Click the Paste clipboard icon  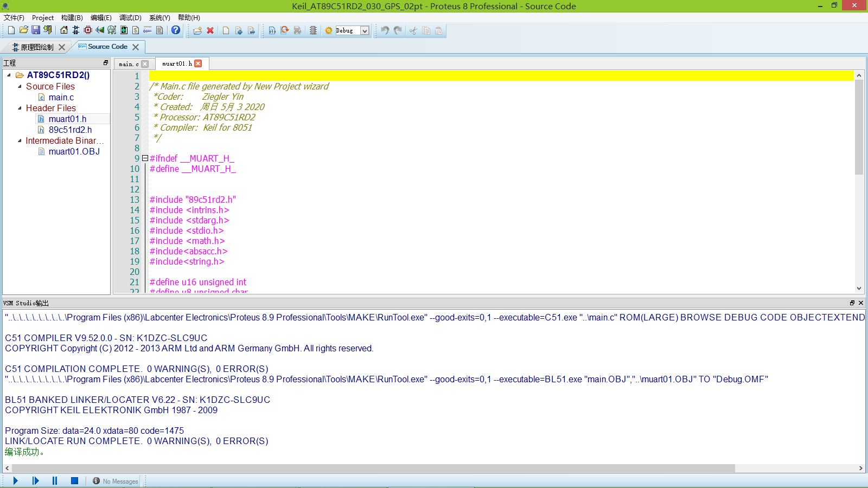point(438,30)
